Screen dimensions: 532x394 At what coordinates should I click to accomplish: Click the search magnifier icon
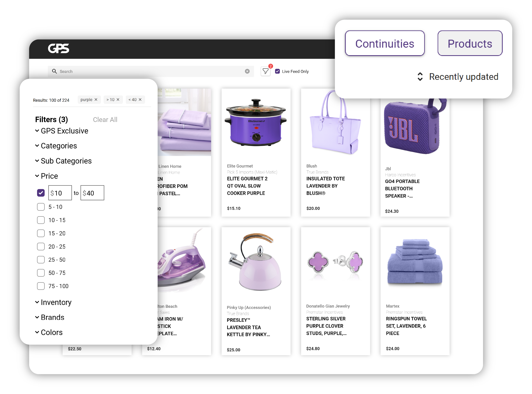tap(54, 71)
